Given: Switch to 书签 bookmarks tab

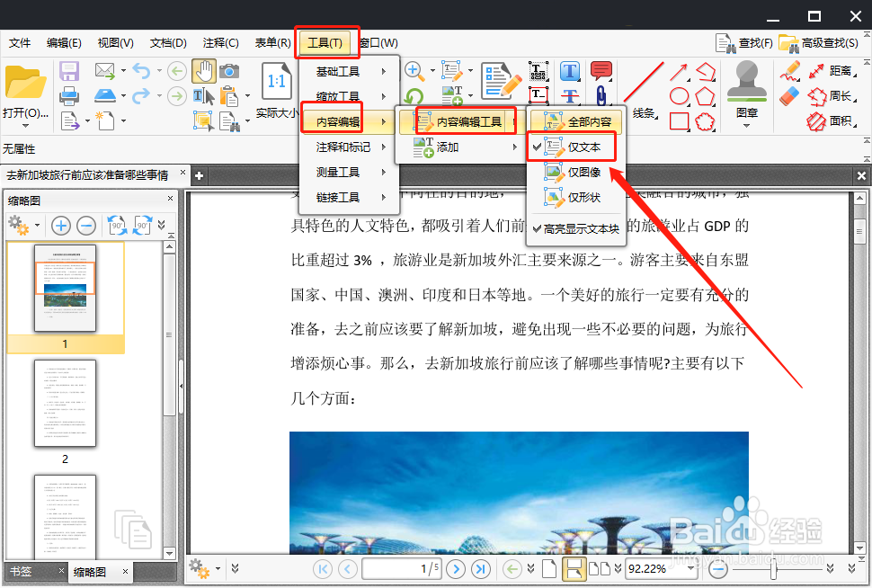Looking at the screenshot, I should click(x=21, y=571).
